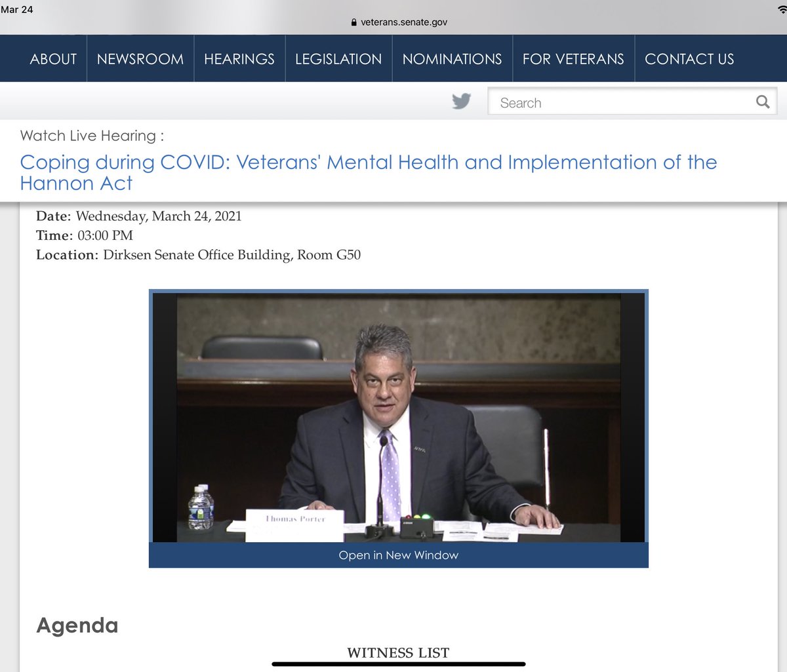This screenshot has width=787, height=672.
Task: Select the Watch Live Hearing label
Action: 92,136
